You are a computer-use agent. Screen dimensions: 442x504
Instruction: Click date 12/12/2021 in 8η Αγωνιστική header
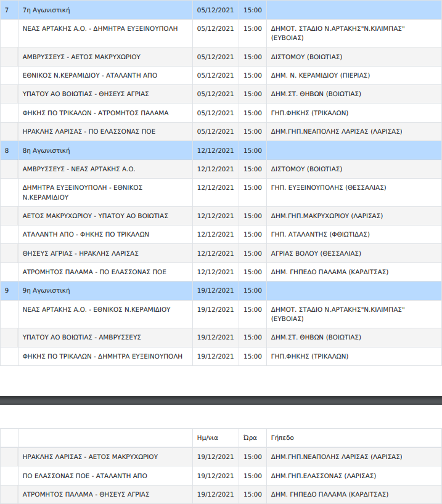click(215, 150)
